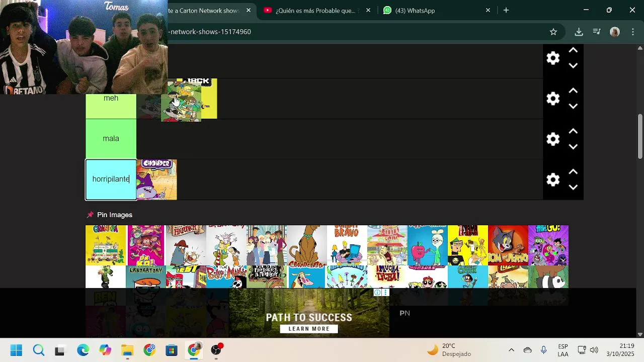Edit the horripilante tier label text

111,179
